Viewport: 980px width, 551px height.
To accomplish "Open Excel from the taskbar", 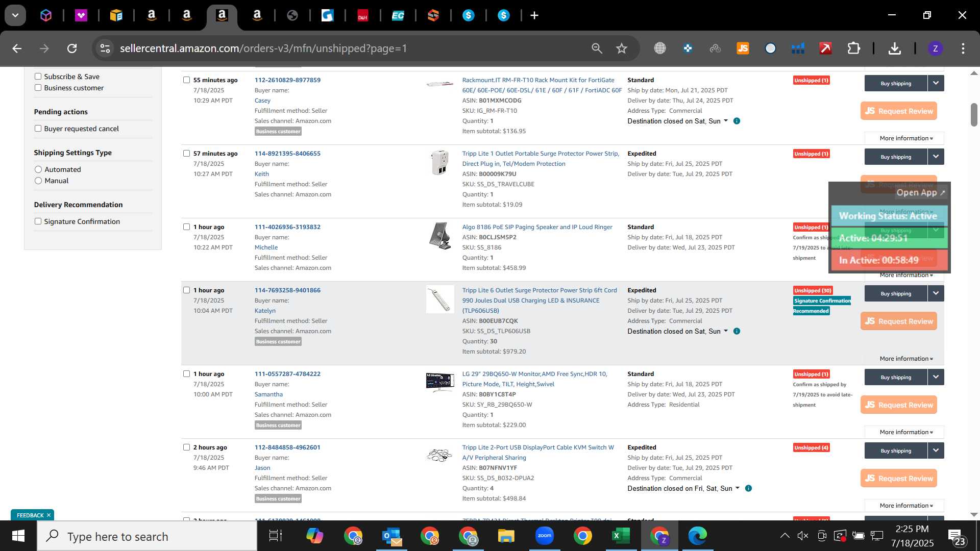I will [621, 536].
